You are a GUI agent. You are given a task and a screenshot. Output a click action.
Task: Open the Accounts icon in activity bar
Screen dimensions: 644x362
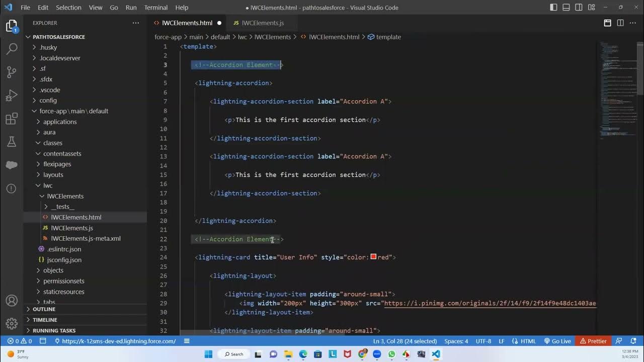coord(12,301)
